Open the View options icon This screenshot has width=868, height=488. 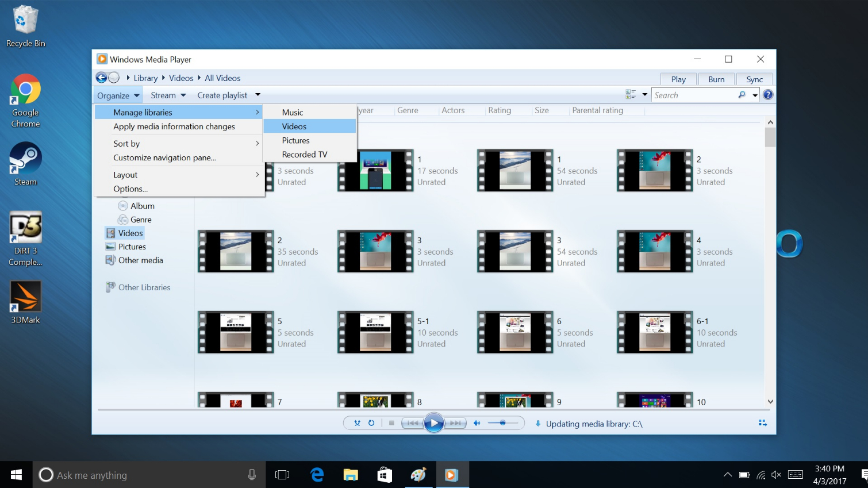click(631, 94)
